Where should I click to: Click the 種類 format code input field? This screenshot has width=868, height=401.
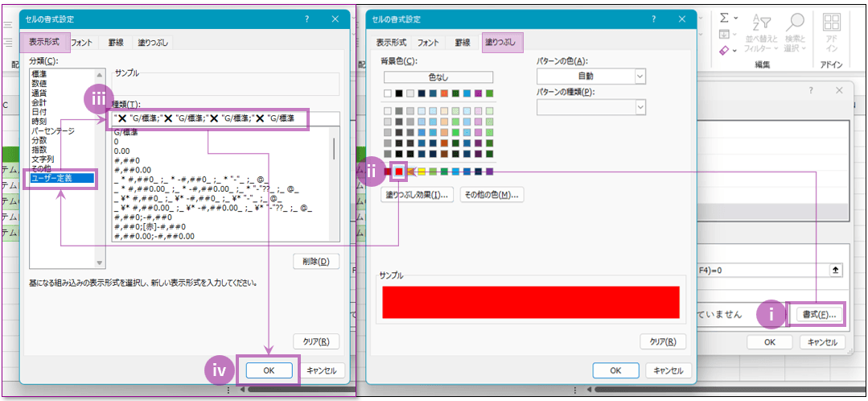coord(225,119)
